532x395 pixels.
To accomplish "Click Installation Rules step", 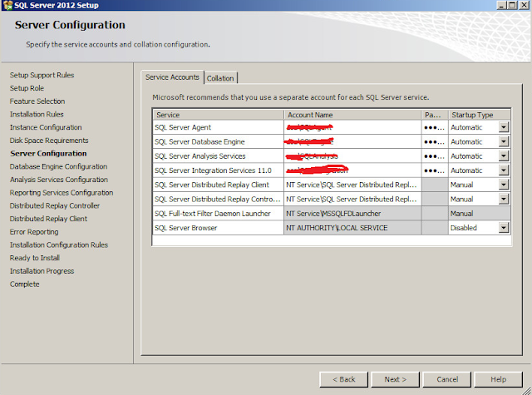I will (37, 114).
